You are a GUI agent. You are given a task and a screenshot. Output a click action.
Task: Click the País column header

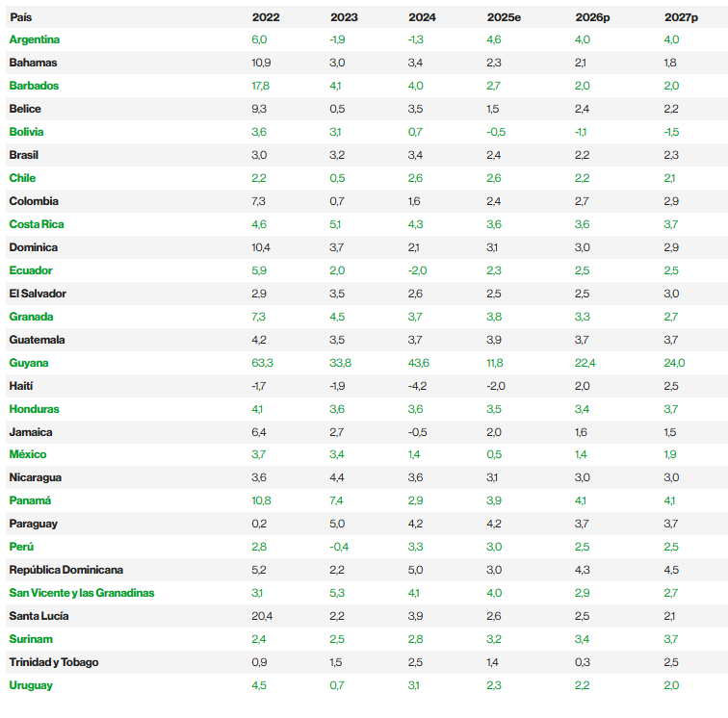[x=21, y=17]
